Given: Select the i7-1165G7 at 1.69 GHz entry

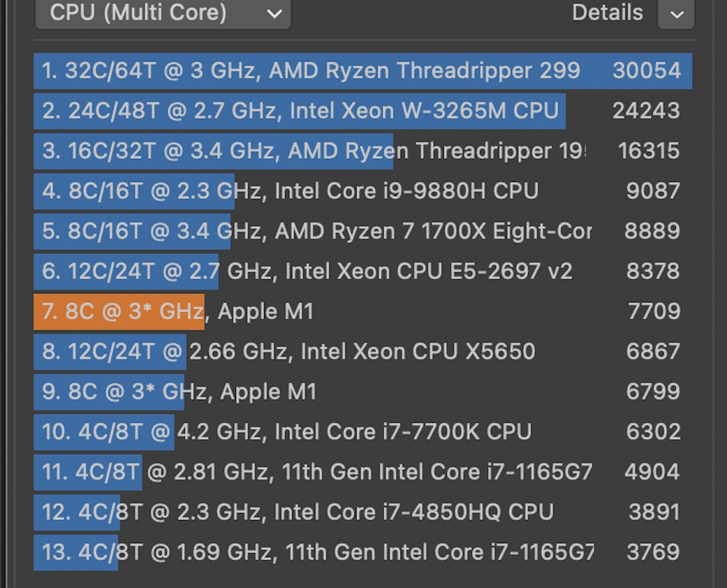Looking at the screenshot, I should click(x=317, y=552).
